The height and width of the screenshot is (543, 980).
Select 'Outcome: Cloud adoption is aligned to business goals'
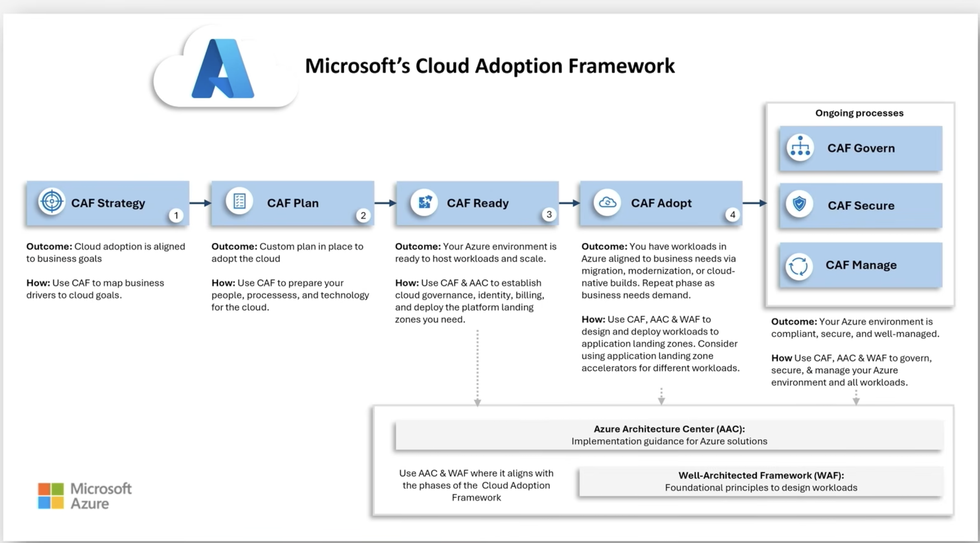[106, 252]
